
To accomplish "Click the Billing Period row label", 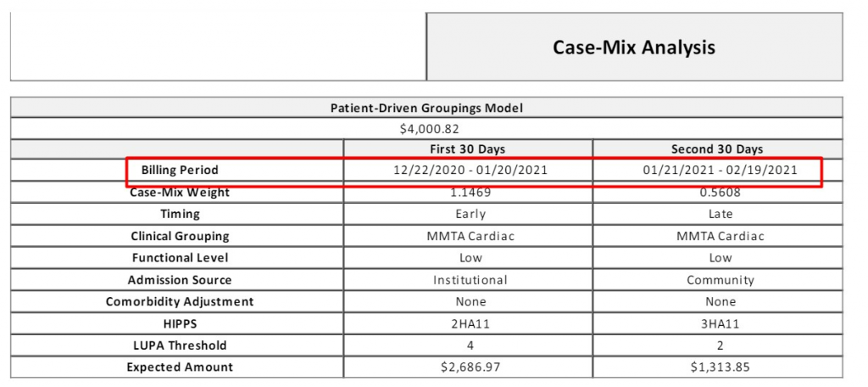I will (180, 171).
